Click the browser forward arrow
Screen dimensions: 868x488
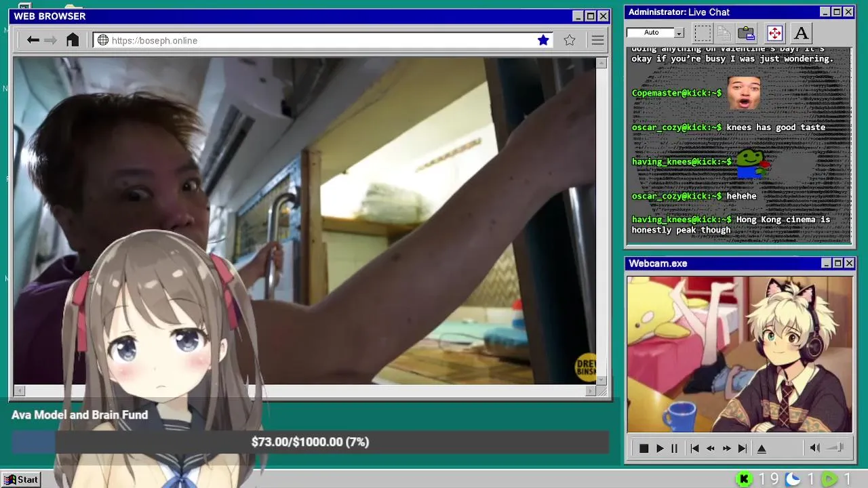coord(51,40)
